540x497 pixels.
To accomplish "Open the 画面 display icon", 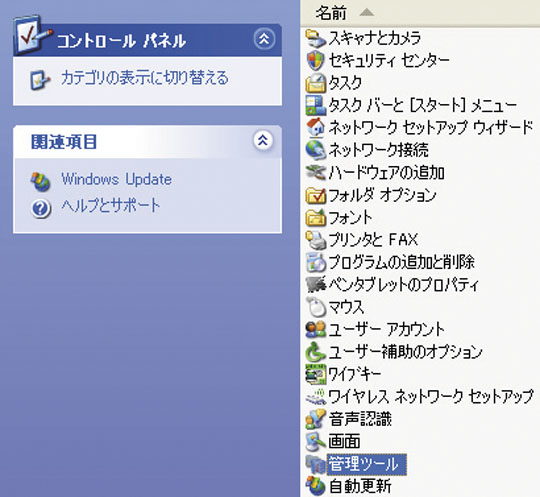I will pos(315,441).
